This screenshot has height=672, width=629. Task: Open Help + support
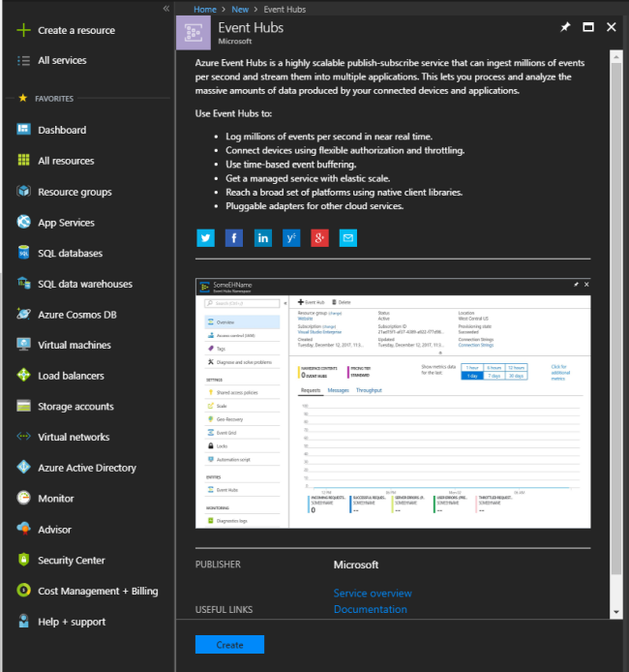point(61,622)
